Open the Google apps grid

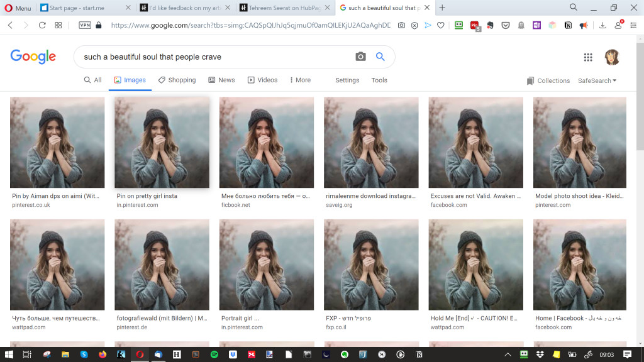pyautogui.click(x=588, y=57)
